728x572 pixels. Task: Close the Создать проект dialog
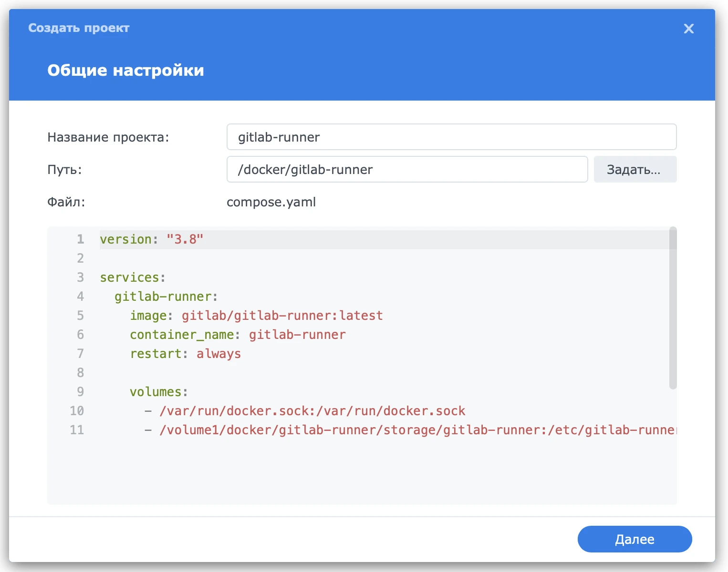(x=688, y=29)
